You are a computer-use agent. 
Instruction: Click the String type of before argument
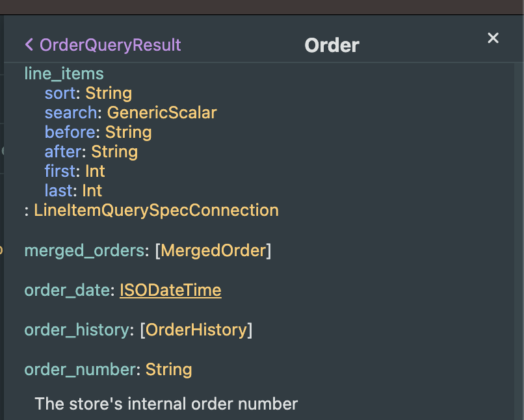tap(128, 132)
